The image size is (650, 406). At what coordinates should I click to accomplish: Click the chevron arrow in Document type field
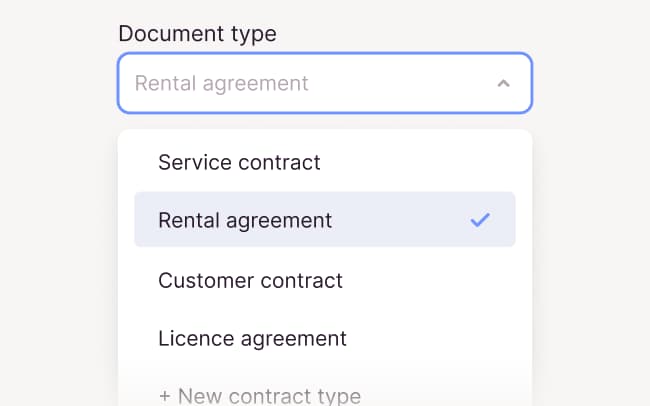click(x=503, y=83)
